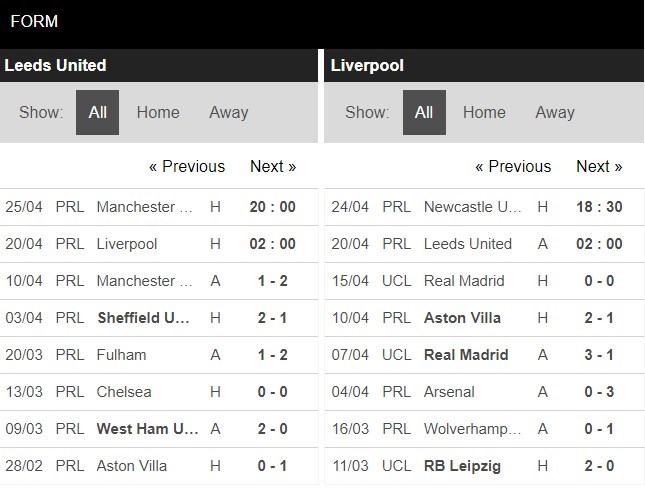The width and height of the screenshot is (645, 494).
Task: Show Leeds United Away matches
Action: click(228, 112)
